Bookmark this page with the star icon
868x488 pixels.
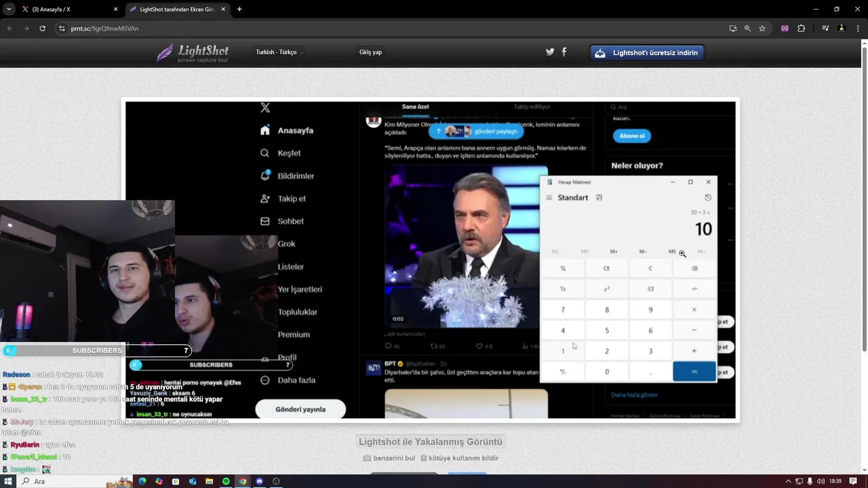762,28
